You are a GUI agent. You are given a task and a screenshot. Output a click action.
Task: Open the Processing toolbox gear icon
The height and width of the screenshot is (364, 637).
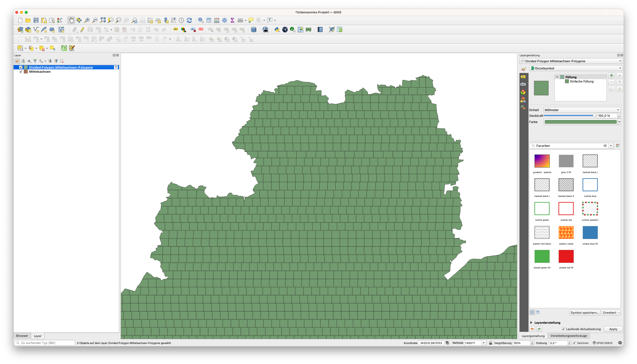coord(225,20)
